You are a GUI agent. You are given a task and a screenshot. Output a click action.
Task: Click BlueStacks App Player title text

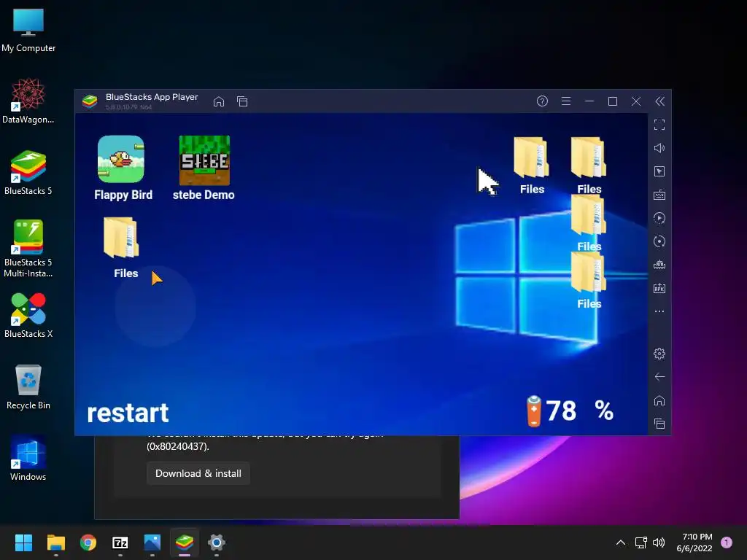152,97
